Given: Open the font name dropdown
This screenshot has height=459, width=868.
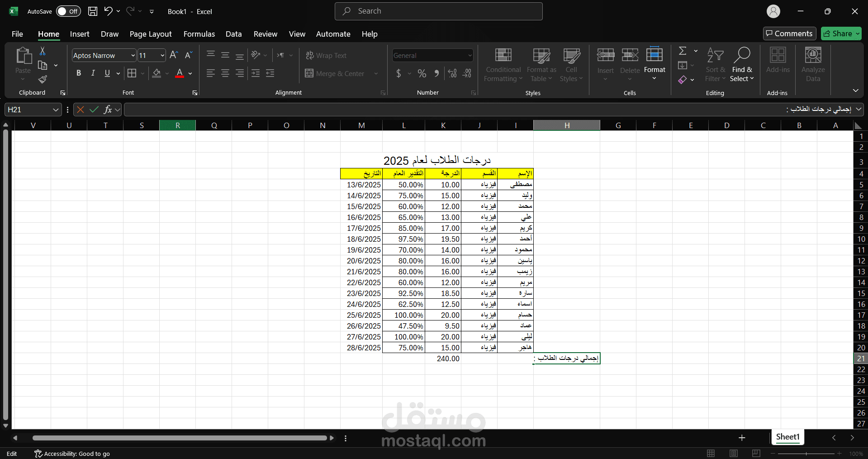Looking at the screenshot, I should (133, 55).
